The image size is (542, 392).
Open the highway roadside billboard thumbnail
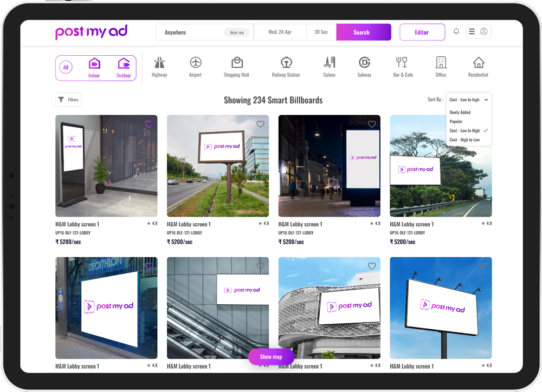(x=218, y=166)
